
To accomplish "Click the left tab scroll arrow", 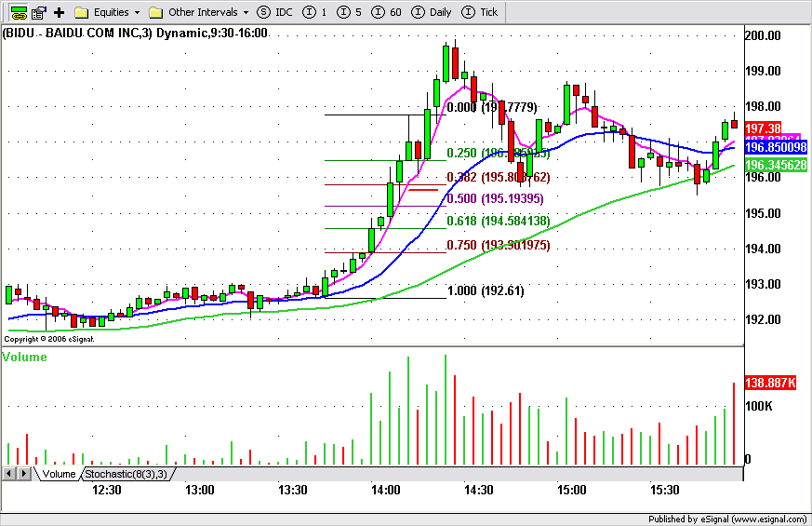I will pos(8,473).
